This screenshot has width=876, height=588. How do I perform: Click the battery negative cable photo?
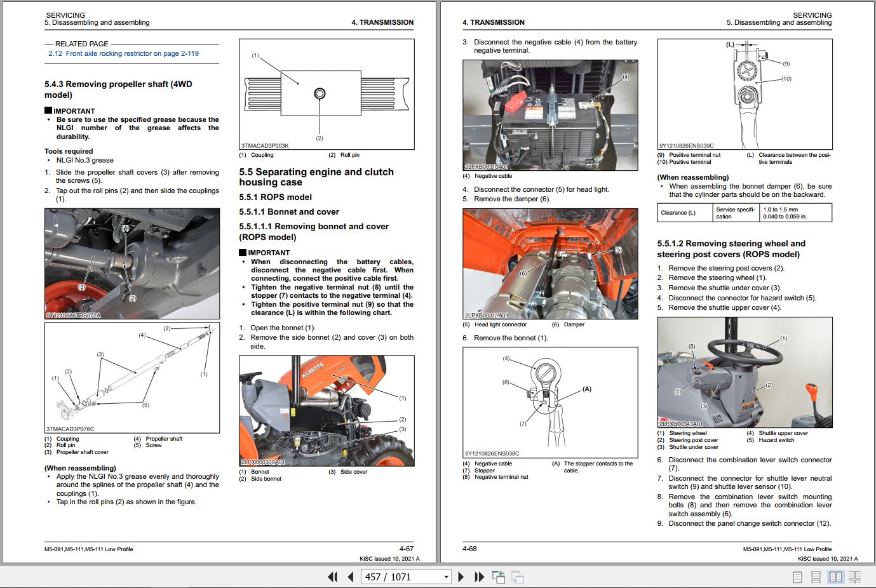click(x=550, y=115)
